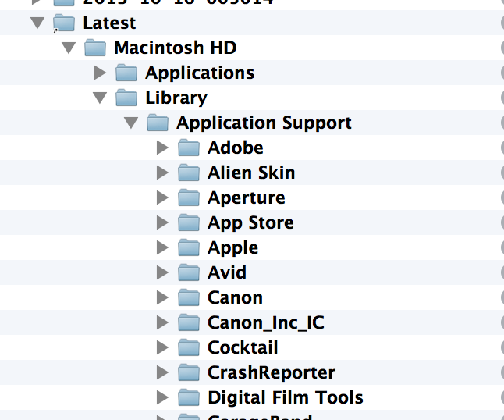
Task: Select the 'Digital Film Tools' row name
Action: pos(286,397)
